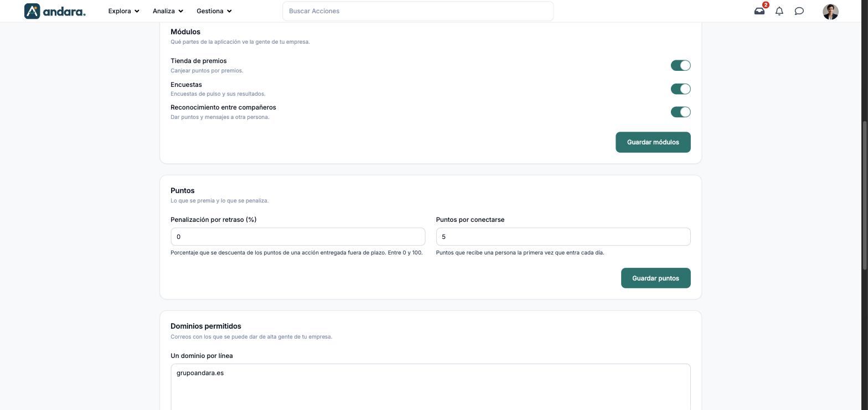
Task: Open the chat messages bubble icon
Action: [x=799, y=11]
